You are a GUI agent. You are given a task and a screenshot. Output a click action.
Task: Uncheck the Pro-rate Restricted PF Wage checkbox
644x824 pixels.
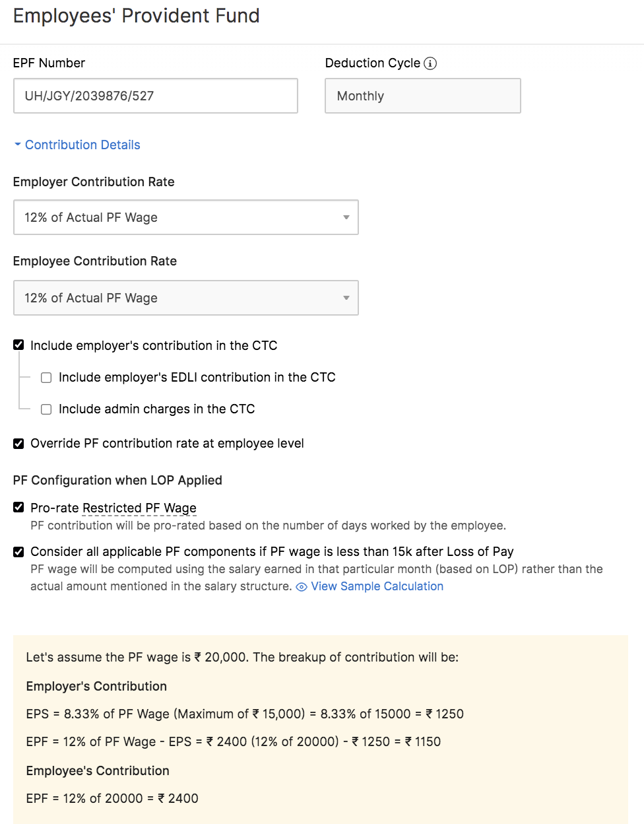(18, 507)
